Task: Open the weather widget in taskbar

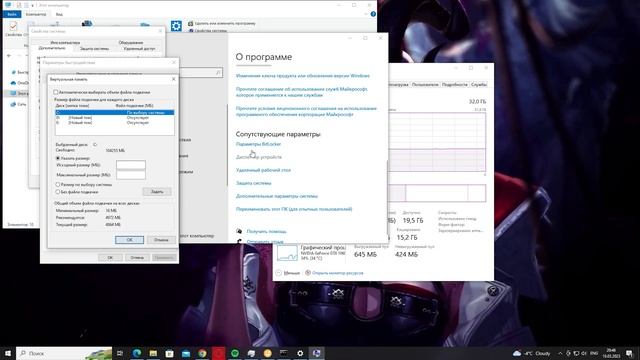Action: pyautogui.click(x=532, y=353)
